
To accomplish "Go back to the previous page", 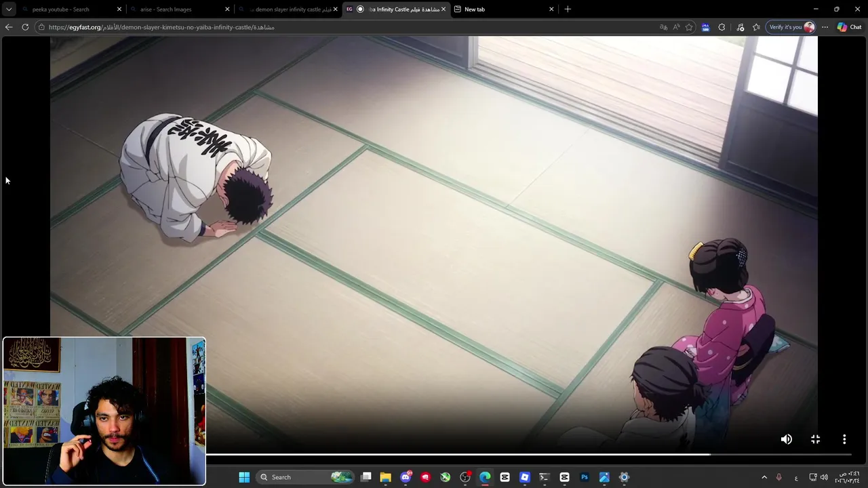I will (8, 27).
